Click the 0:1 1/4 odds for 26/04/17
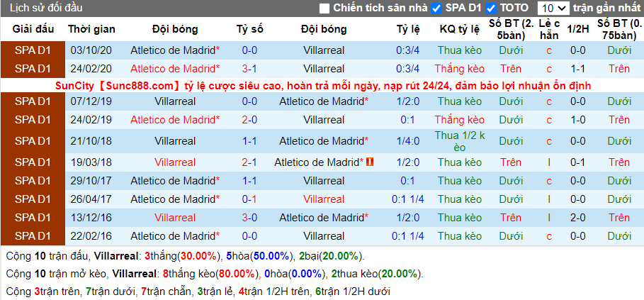Image resolution: width=644 pixels, height=300 pixels. coord(408,199)
